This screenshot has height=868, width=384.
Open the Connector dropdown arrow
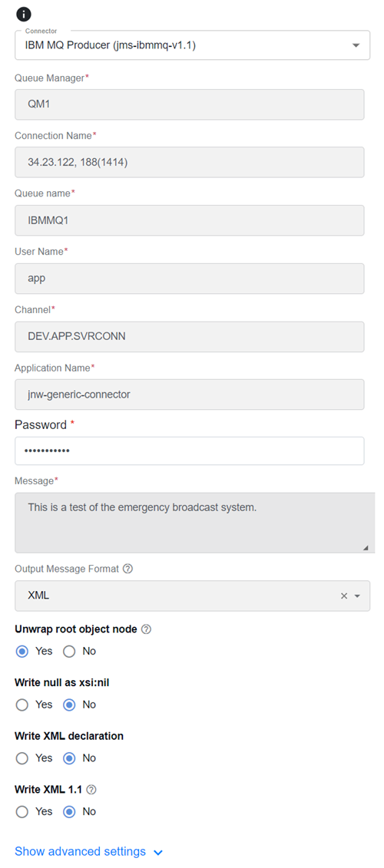(x=356, y=45)
